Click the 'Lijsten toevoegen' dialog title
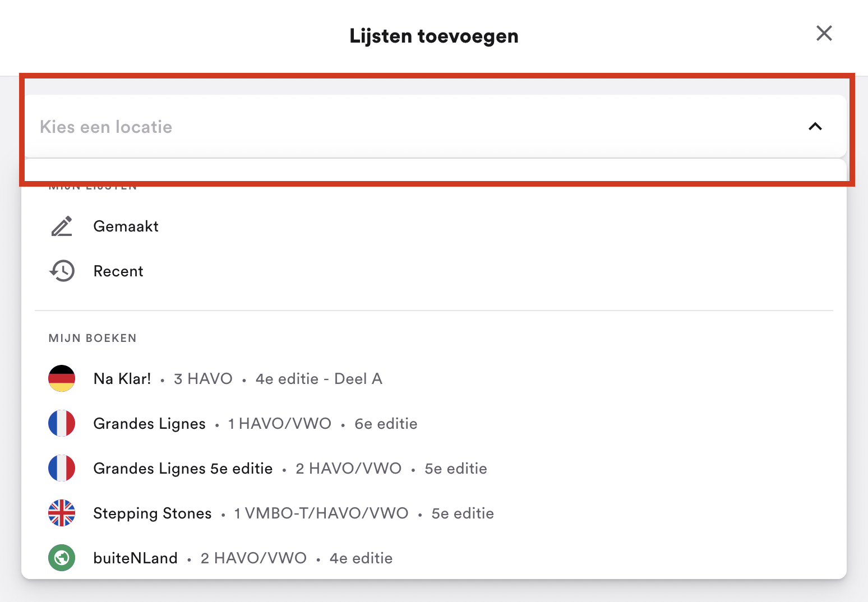The image size is (868, 602). [434, 36]
